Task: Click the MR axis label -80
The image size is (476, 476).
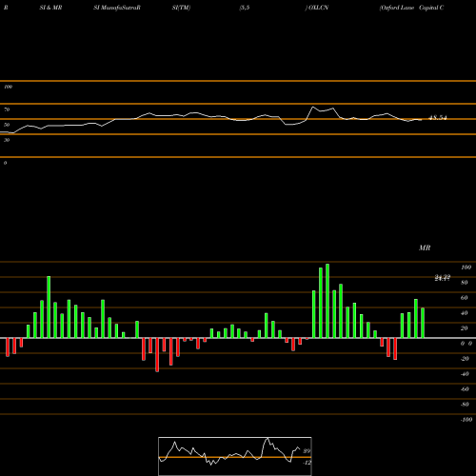Action: click(x=465, y=405)
